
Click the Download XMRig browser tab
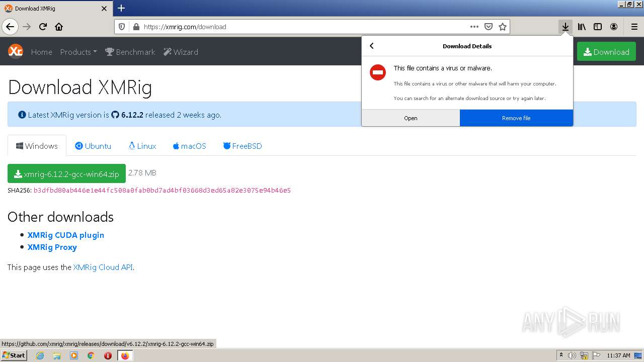(x=56, y=9)
